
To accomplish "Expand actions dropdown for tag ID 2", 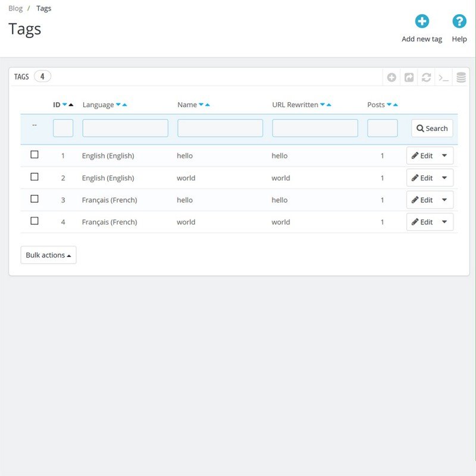I will pyautogui.click(x=444, y=177).
